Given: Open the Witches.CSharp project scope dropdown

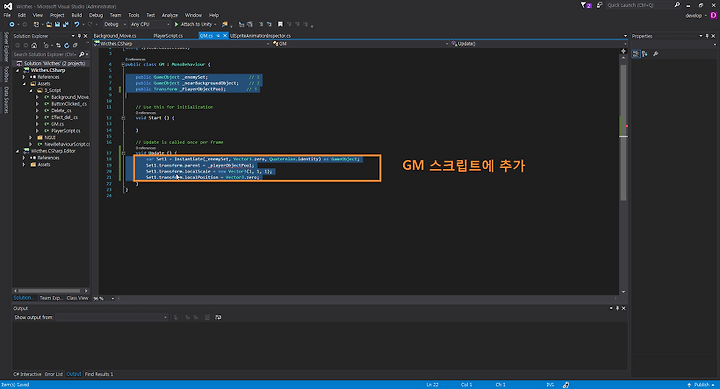Looking at the screenshot, I should tap(181, 44).
